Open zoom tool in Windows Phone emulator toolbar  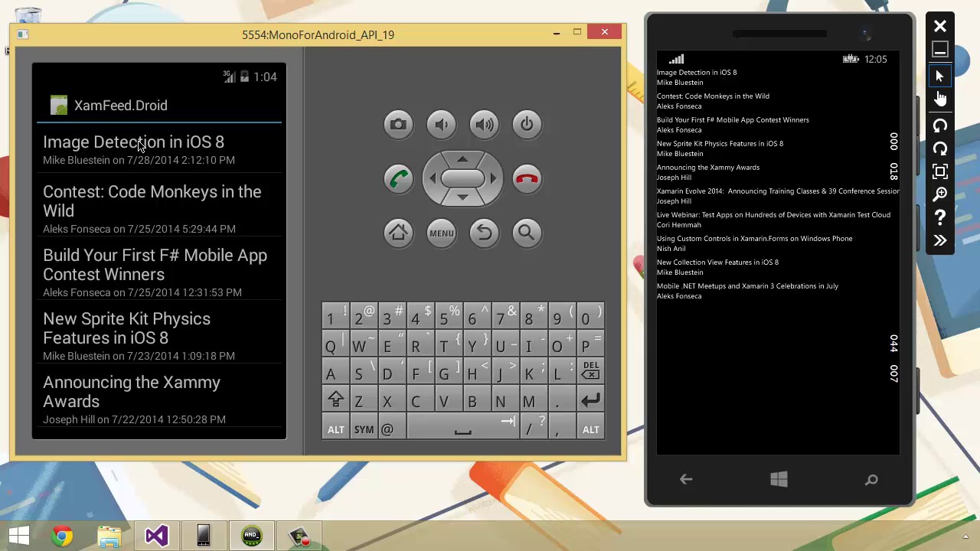(x=939, y=194)
